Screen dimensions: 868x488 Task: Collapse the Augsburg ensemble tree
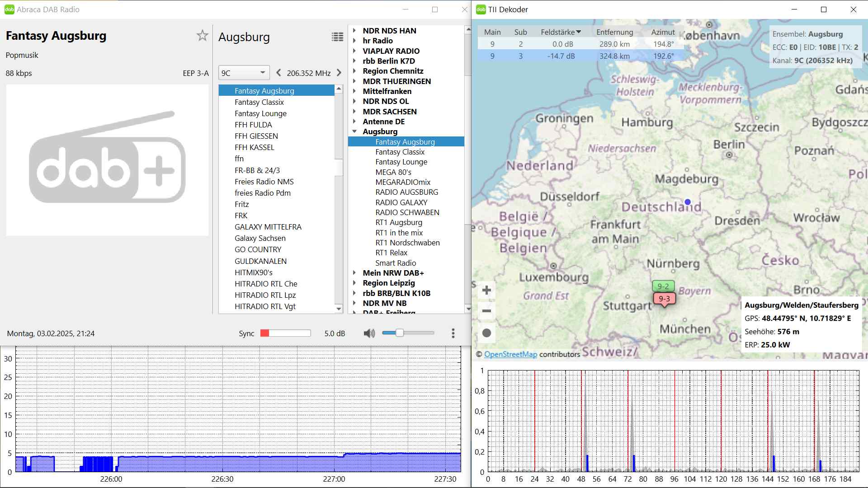pyautogui.click(x=354, y=131)
